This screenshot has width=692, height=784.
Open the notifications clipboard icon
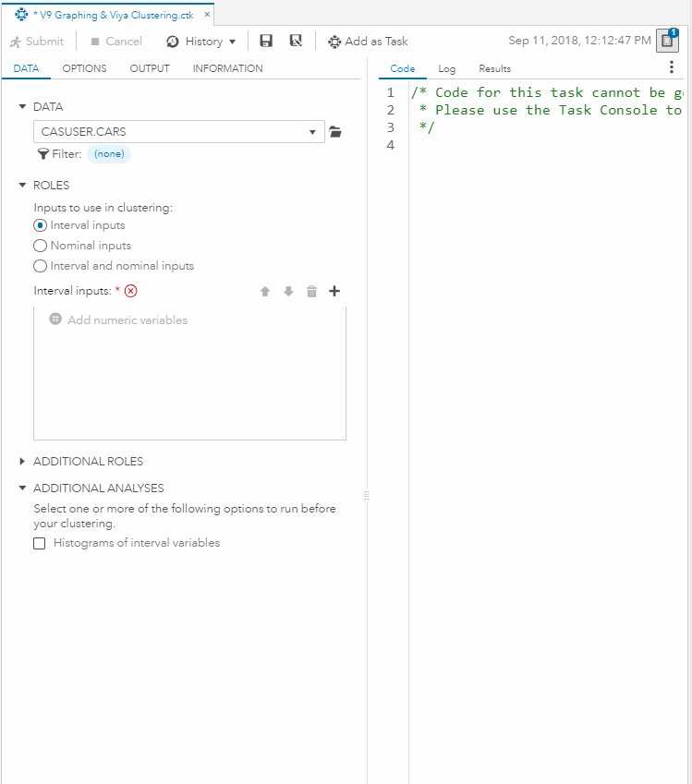667,41
